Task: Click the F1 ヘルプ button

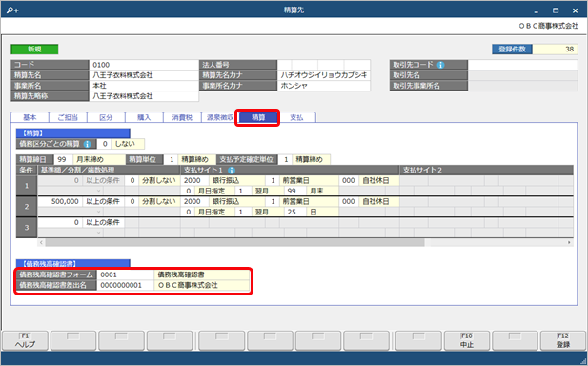Action: pyautogui.click(x=25, y=340)
